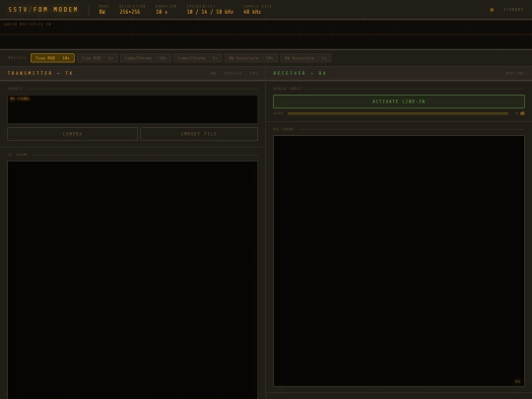Click the TRANSMITTER – TX panel heading
Image resolution: width=532 pixels, height=399 pixels.
tap(40, 73)
